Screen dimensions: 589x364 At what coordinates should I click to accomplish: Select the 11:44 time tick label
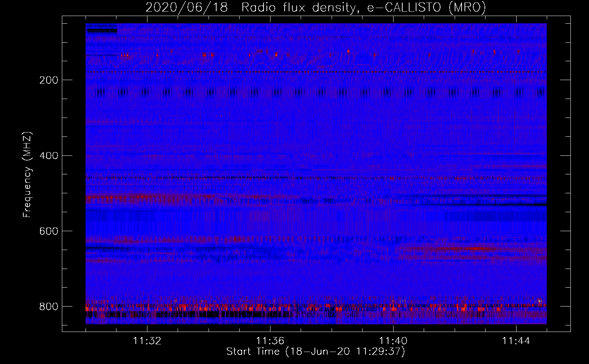coord(516,341)
